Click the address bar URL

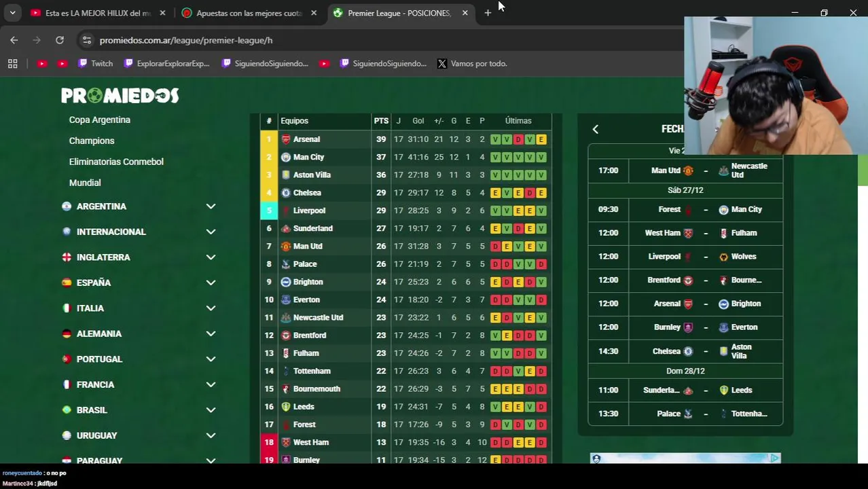coord(186,40)
